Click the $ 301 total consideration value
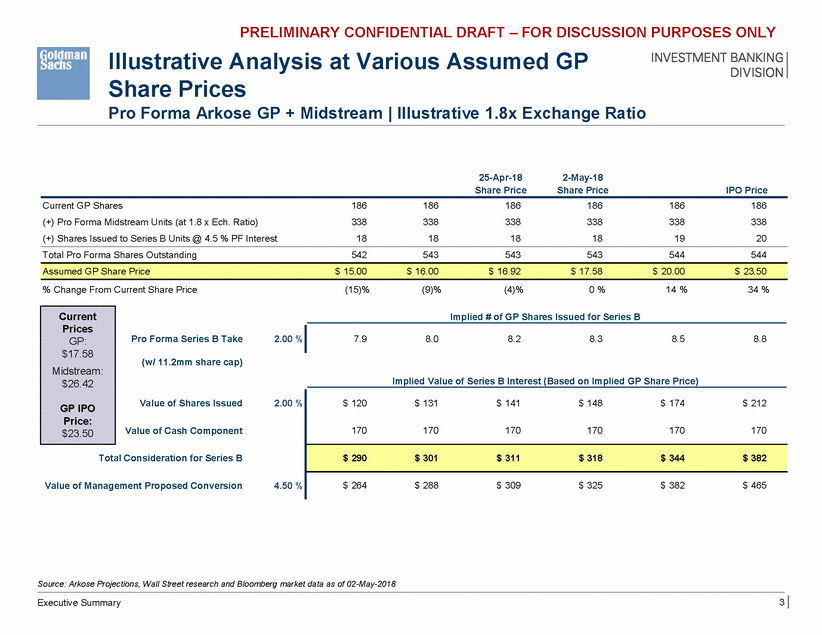Screen dimensions: 822x635 click(426, 458)
